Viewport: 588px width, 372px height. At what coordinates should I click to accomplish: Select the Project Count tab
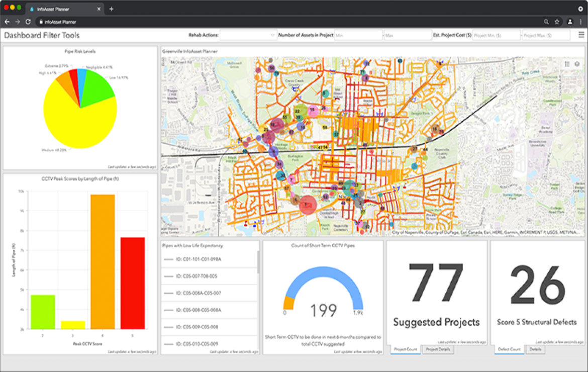406,349
